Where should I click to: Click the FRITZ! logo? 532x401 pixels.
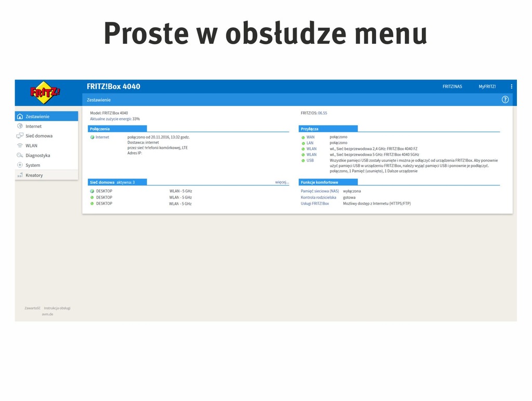[45, 93]
